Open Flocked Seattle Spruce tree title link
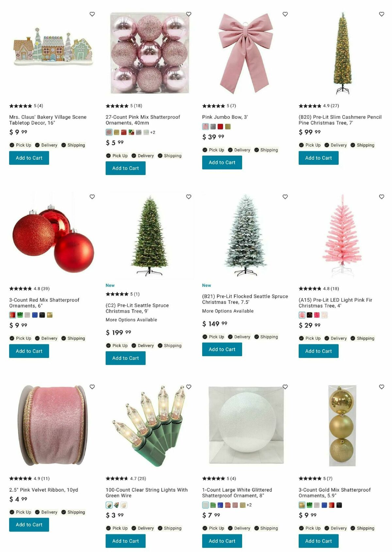392x552 pixels. (x=245, y=299)
